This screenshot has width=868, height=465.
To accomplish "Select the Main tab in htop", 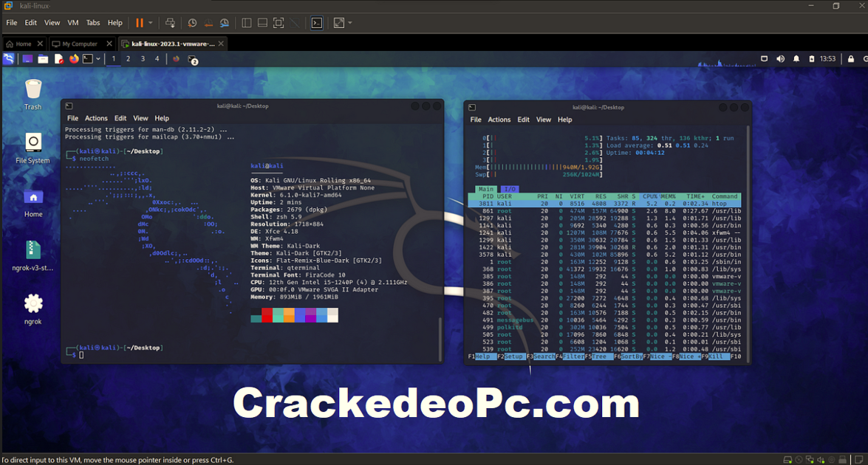I will pos(485,189).
